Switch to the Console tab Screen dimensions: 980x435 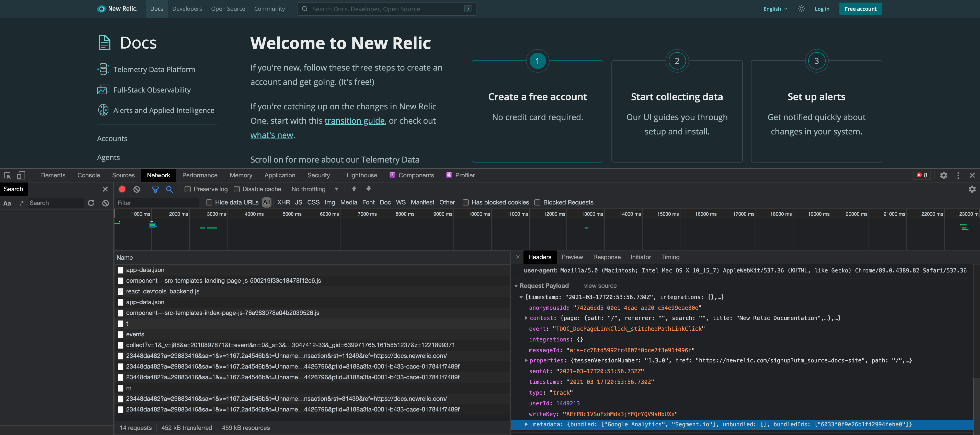[x=89, y=175]
